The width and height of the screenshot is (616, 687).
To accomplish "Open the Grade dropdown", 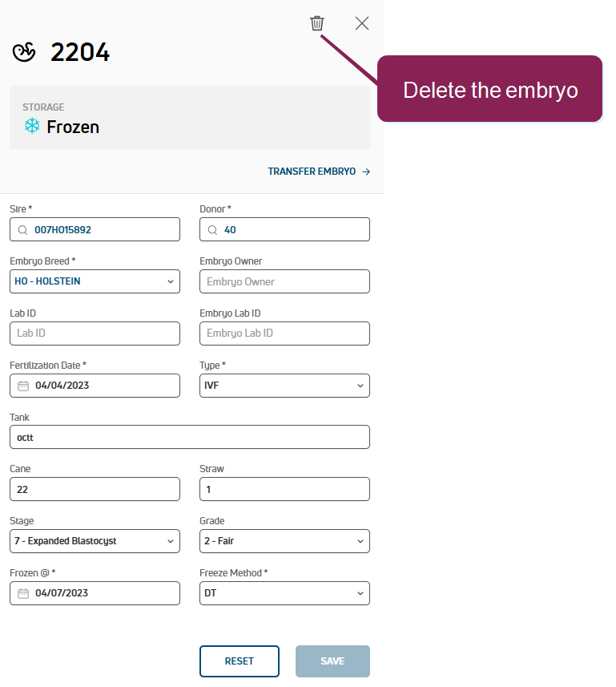I will coord(284,541).
